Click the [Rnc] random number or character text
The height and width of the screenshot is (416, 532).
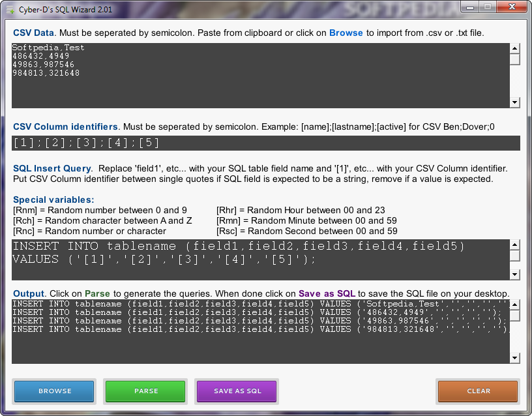click(89, 231)
